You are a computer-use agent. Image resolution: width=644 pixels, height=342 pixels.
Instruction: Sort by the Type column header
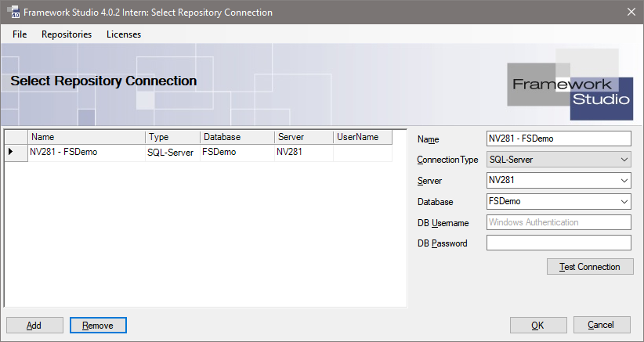(x=172, y=137)
